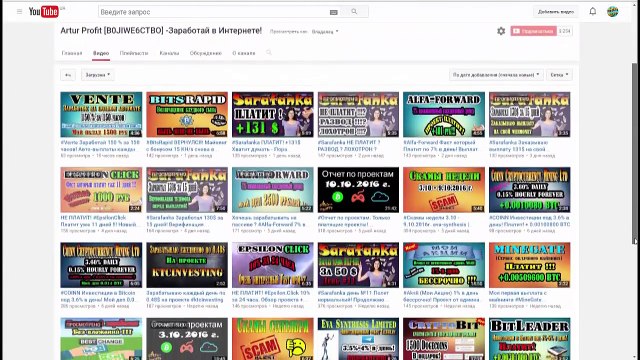Open the CryptoBit video thumbnail

[x=444, y=339]
